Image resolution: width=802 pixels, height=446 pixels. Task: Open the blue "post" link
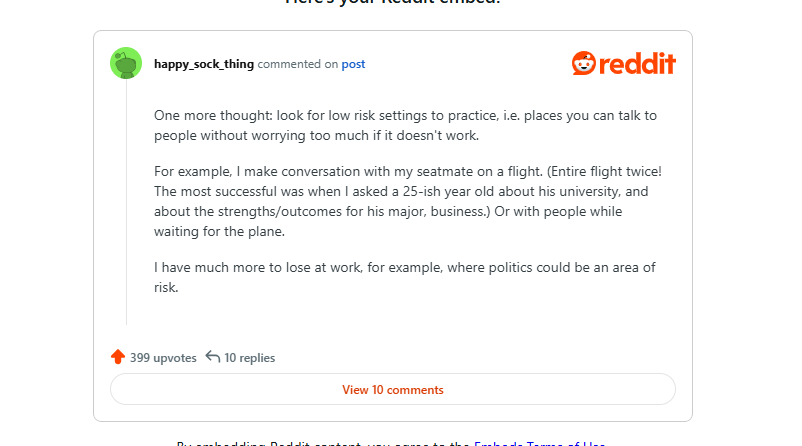[353, 64]
